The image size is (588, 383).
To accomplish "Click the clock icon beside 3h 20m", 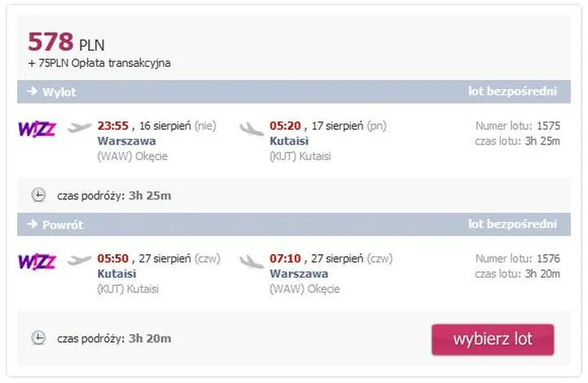I will pos(38,337).
